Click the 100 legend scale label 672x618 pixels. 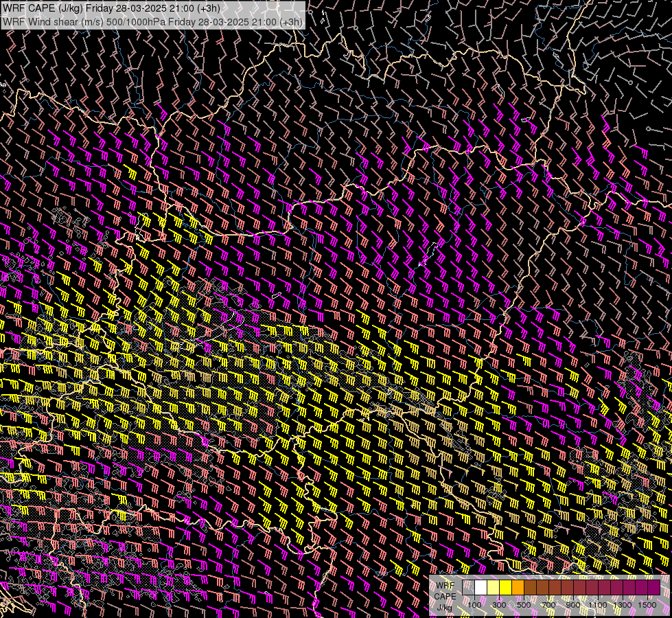(474, 605)
